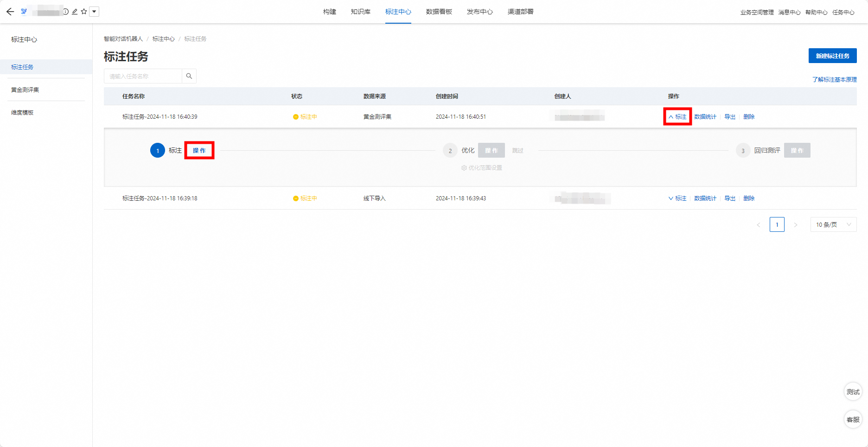Viewport: 868px width, 447px height.
Task: Open 数据统计 for the 16:40:39 task
Action: pos(705,117)
